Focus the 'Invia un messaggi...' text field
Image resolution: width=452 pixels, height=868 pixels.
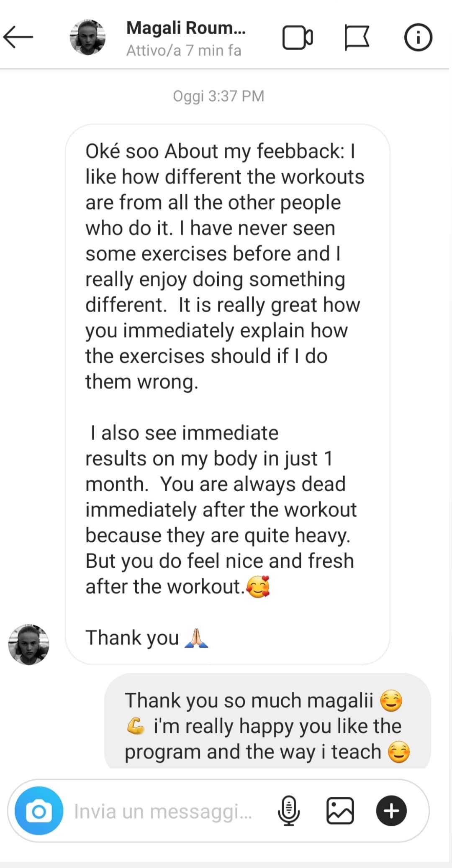pyautogui.click(x=163, y=811)
